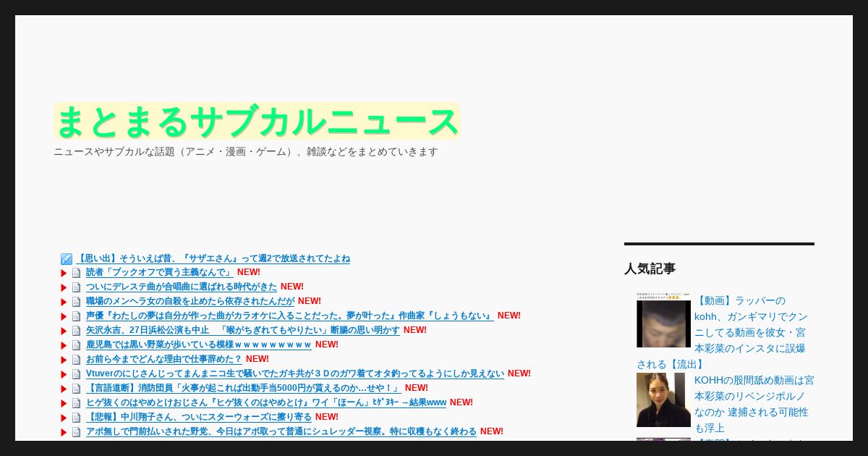The height and width of the screenshot is (456, 868).
Task: Click document icon beside デレステ曲 article
Action: point(76,287)
